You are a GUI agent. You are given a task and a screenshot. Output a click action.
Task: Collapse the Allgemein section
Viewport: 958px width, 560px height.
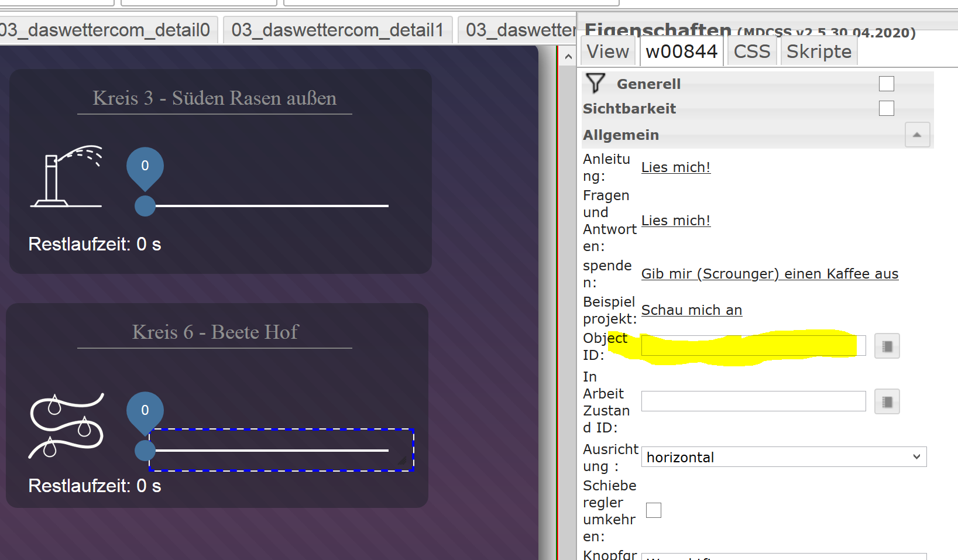917,135
